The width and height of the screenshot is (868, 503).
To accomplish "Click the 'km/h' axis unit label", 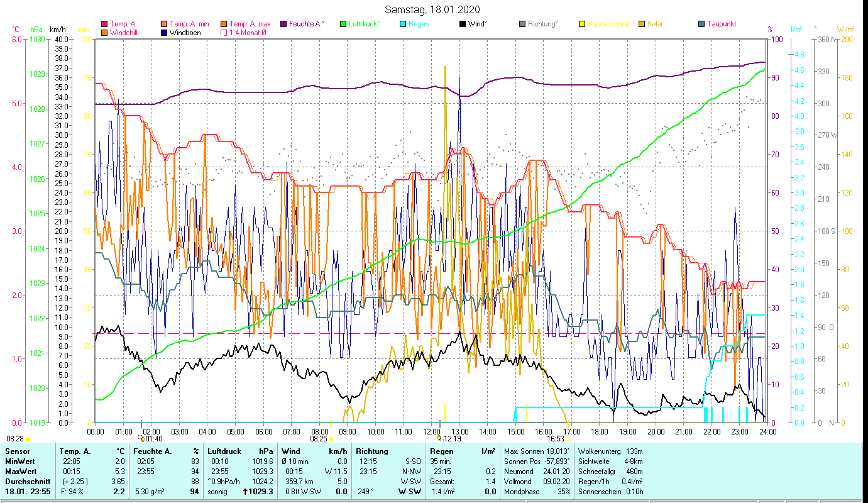I will pos(57,30).
